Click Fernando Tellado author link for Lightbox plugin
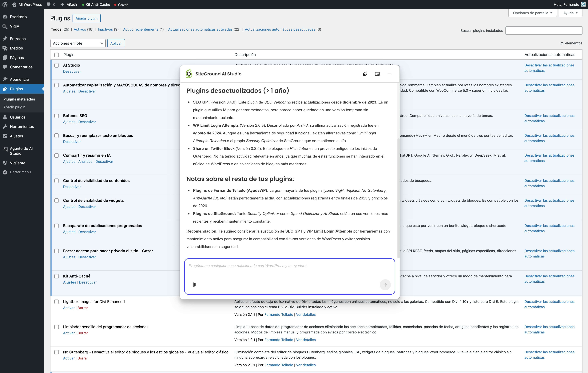 279,315
